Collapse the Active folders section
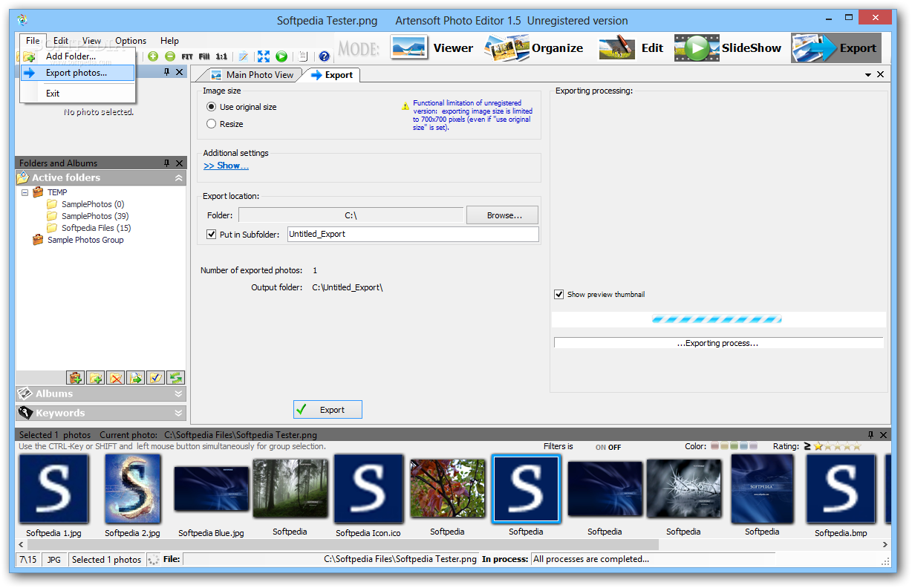The width and height of the screenshot is (912, 588). click(x=178, y=178)
